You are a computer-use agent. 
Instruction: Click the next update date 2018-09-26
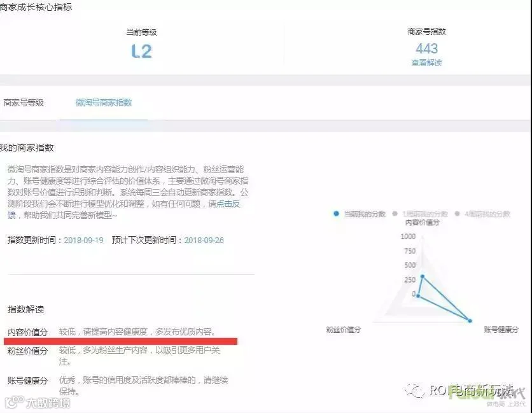204,241
